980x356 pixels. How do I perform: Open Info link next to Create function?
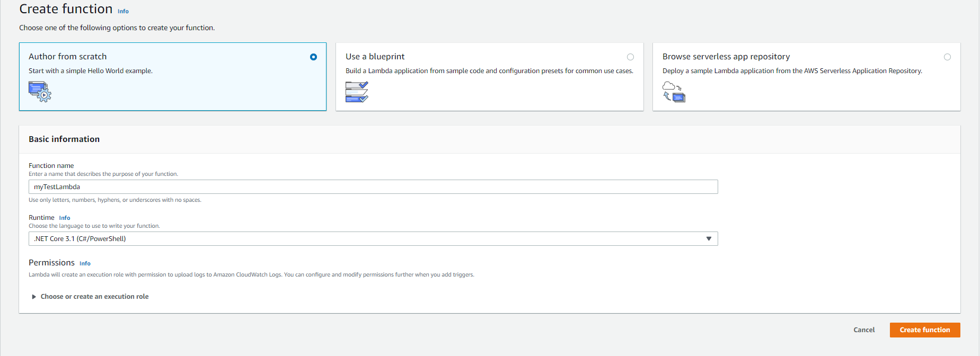[123, 11]
